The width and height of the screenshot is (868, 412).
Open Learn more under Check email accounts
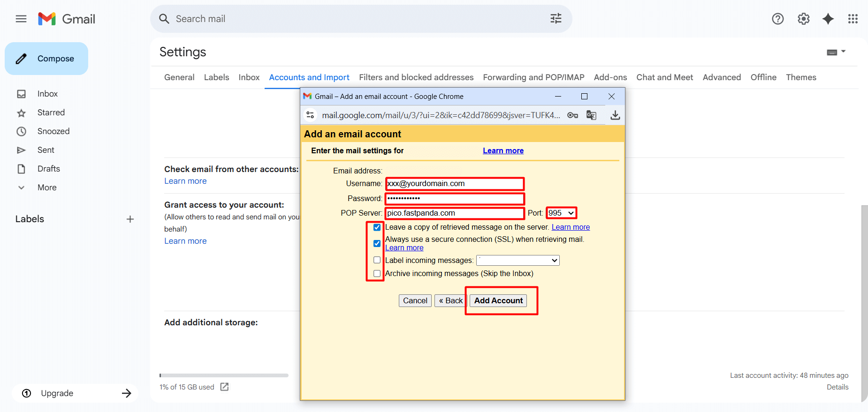[x=185, y=181]
